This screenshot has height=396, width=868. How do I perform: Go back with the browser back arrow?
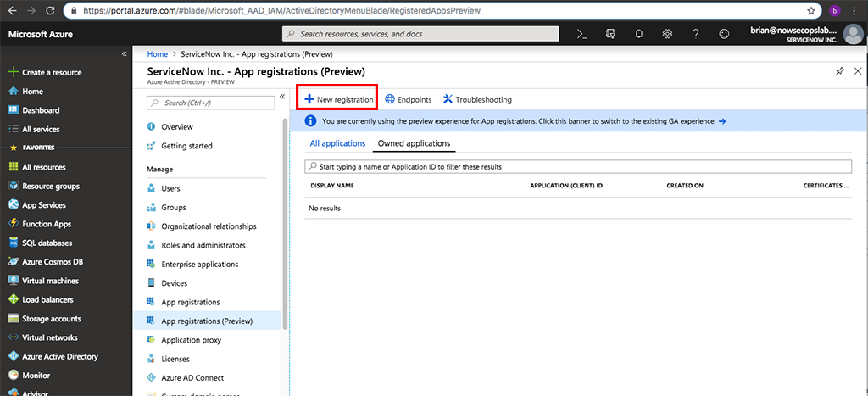pyautogui.click(x=12, y=10)
